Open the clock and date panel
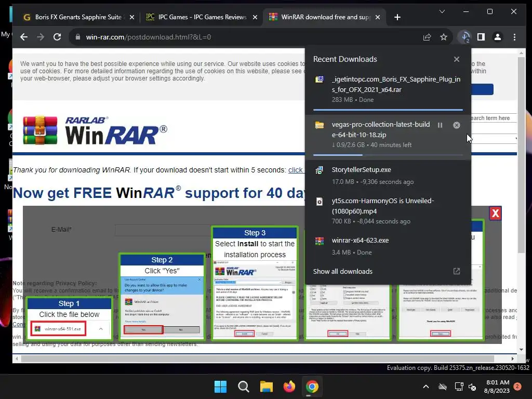This screenshot has height=399, width=532. click(x=497, y=387)
